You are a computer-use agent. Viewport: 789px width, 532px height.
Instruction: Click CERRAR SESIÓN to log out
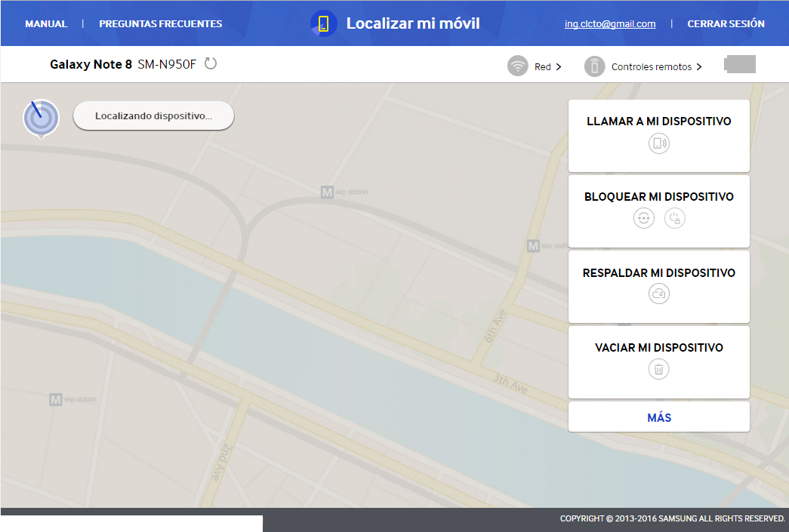(x=726, y=23)
